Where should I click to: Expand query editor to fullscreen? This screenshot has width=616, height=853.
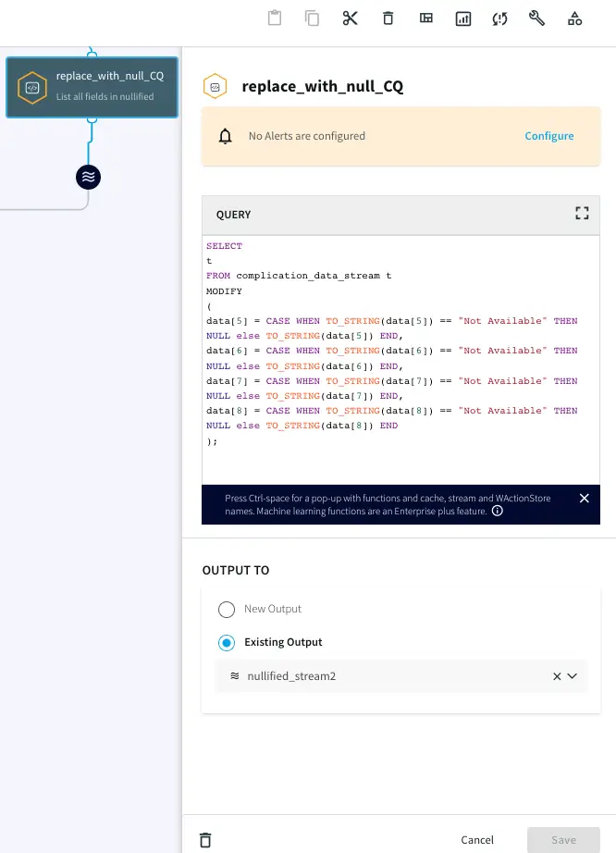(x=582, y=214)
